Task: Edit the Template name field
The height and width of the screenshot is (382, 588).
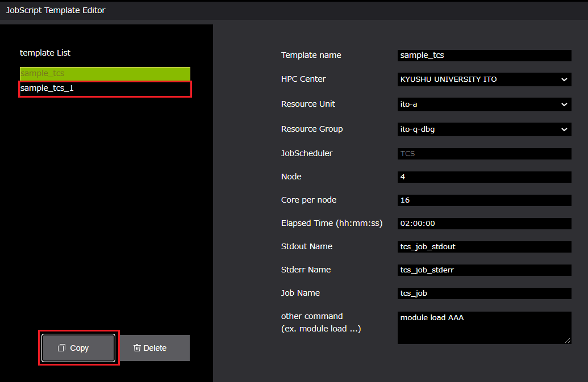Action: click(484, 56)
